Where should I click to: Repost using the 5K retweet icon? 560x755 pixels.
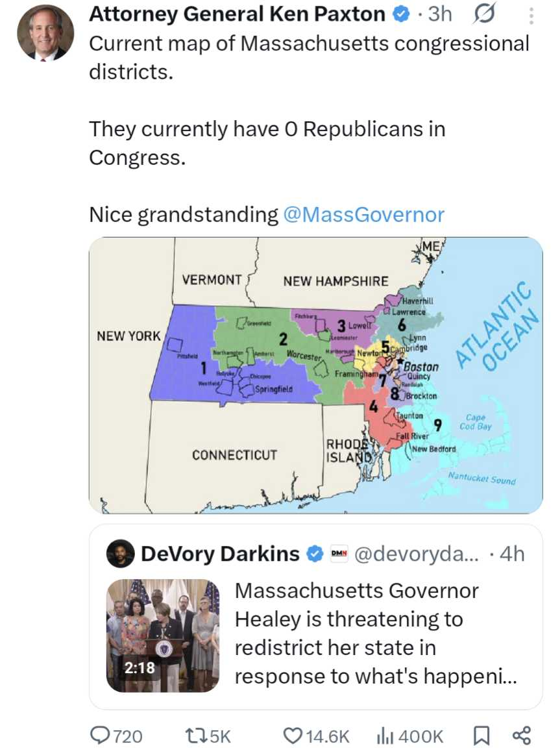click(x=208, y=736)
